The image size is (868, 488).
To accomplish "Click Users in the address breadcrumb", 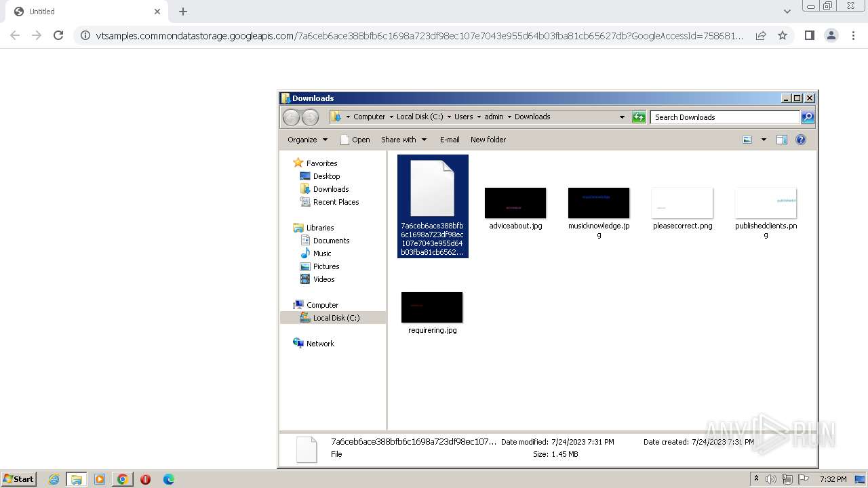I will pyautogui.click(x=464, y=117).
